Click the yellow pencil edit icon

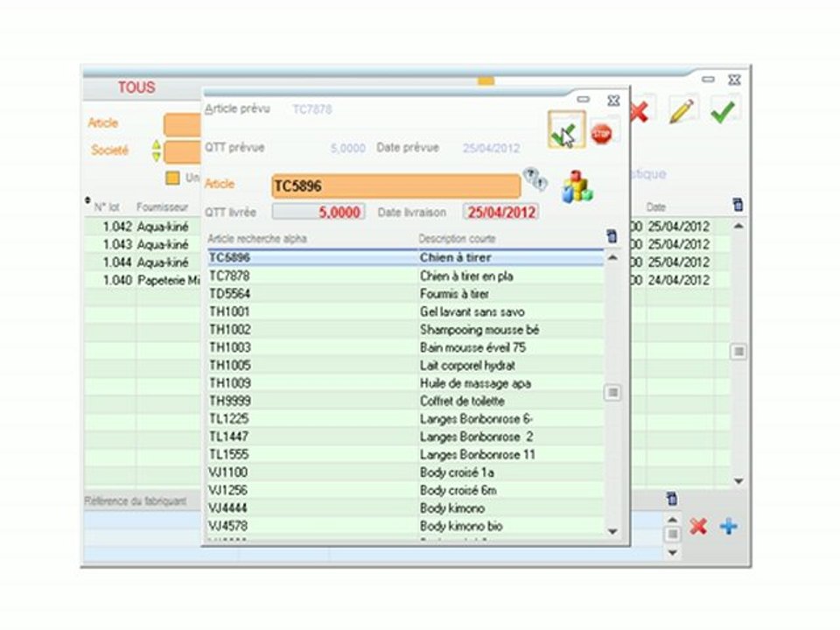click(682, 110)
